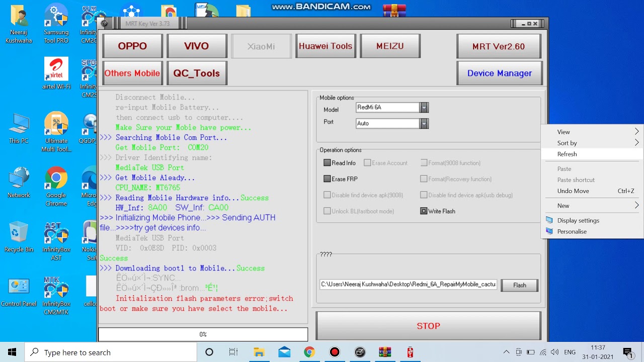This screenshot has width=644, height=362.
Task: Toggle Format(9008 function) checkbox
Action: tap(424, 163)
